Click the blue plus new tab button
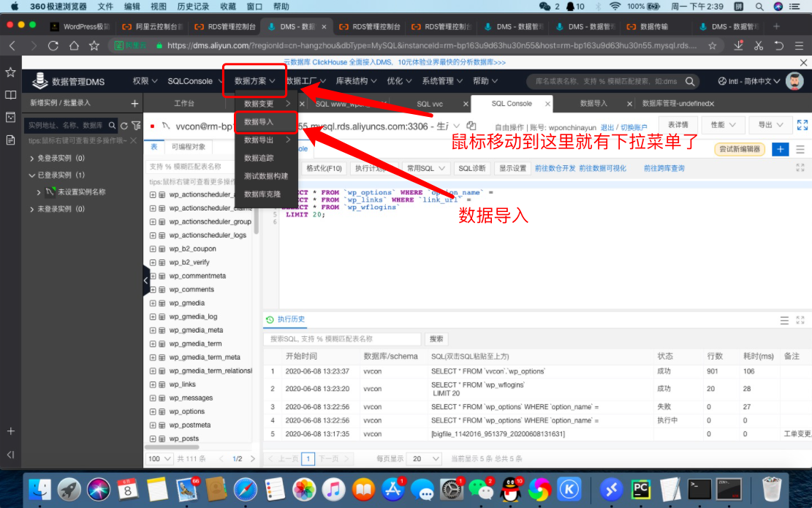The image size is (812, 508). coord(780,149)
